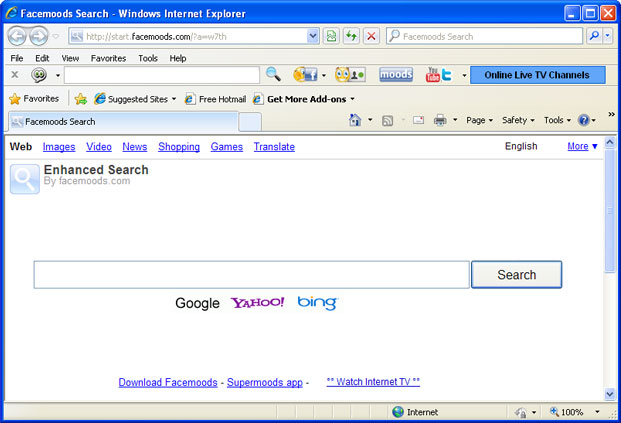Select the Facemoods Search tab
Screen dimensions: 621x423
(123, 122)
